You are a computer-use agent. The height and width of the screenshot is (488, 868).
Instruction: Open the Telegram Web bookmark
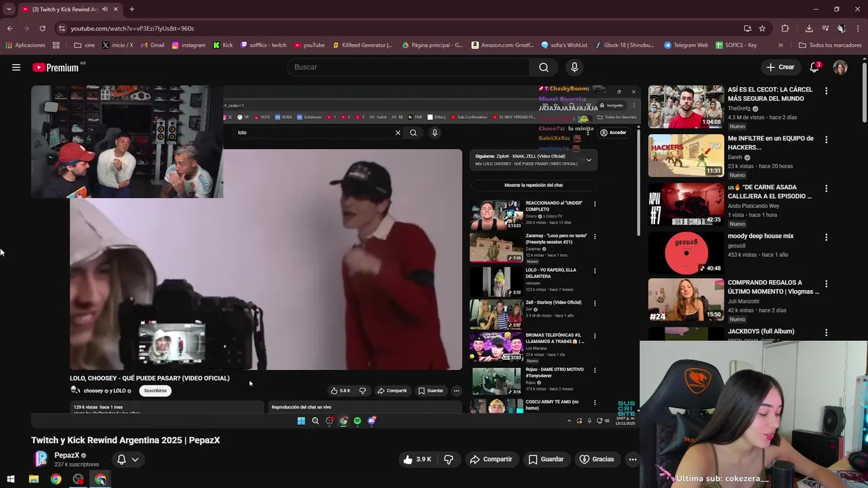point(686,45)
